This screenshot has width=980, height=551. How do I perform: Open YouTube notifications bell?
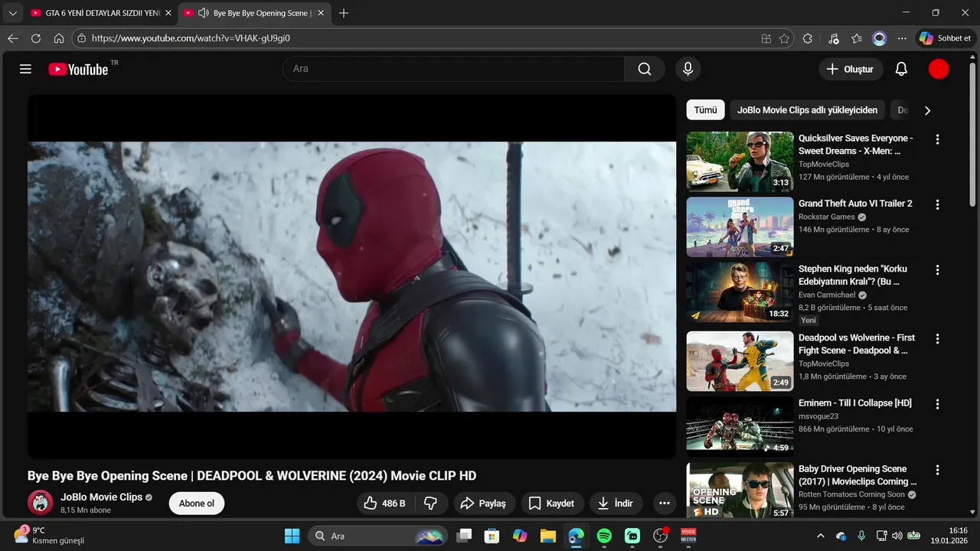tap(901, 69)
